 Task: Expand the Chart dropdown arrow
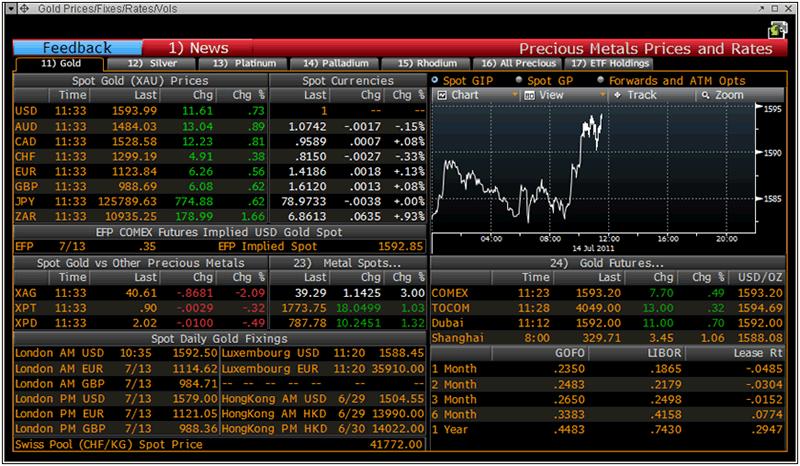click(515, 95)
